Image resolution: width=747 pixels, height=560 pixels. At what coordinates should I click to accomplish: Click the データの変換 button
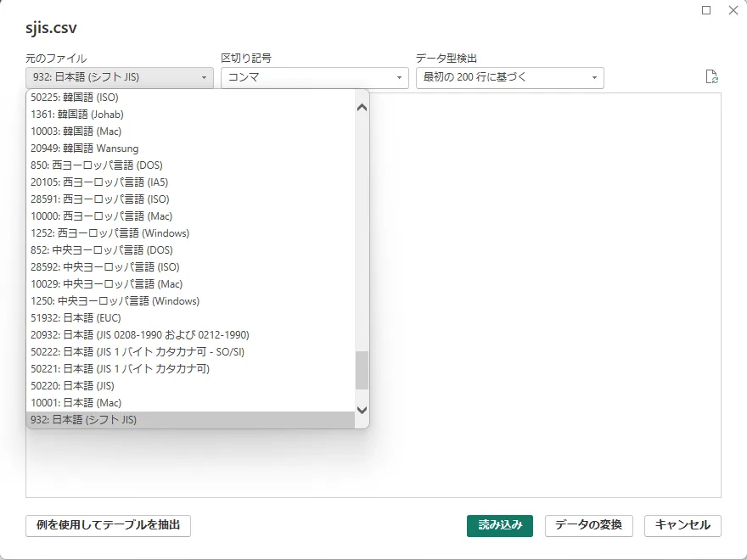[589, 526]
